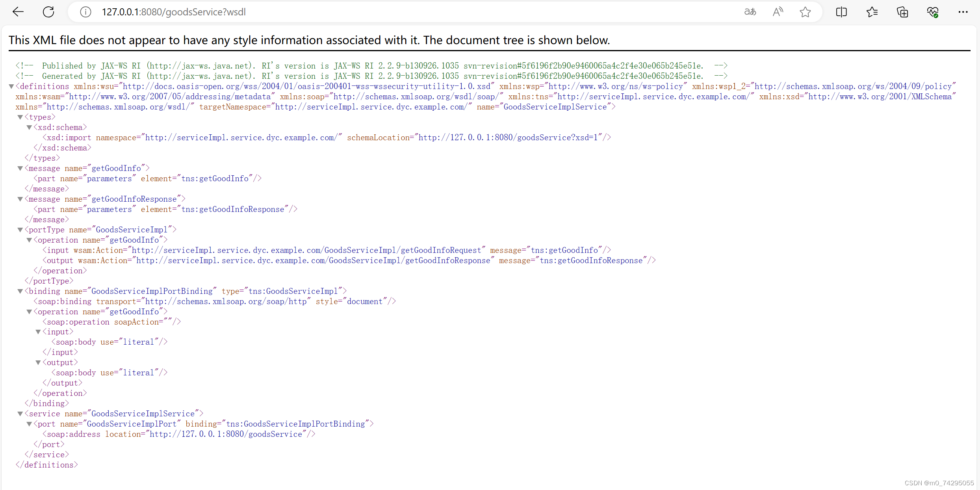Screen dimensions: 980x490
Task: Click the browser back navigation arrow
Action: coord(18,12)
